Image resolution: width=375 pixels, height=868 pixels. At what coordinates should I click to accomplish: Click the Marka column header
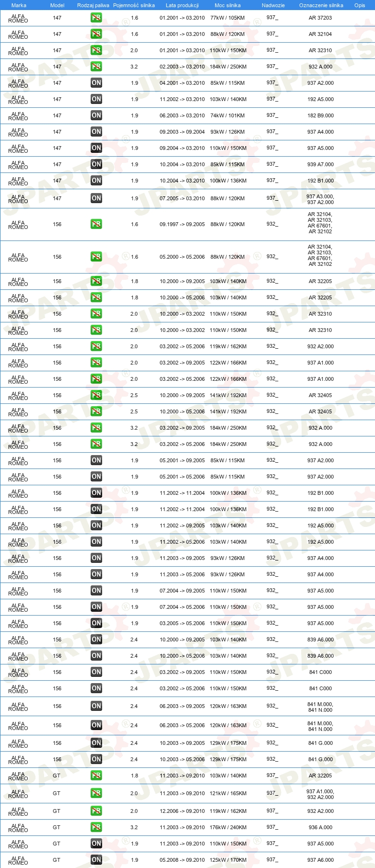pos(19,5)
